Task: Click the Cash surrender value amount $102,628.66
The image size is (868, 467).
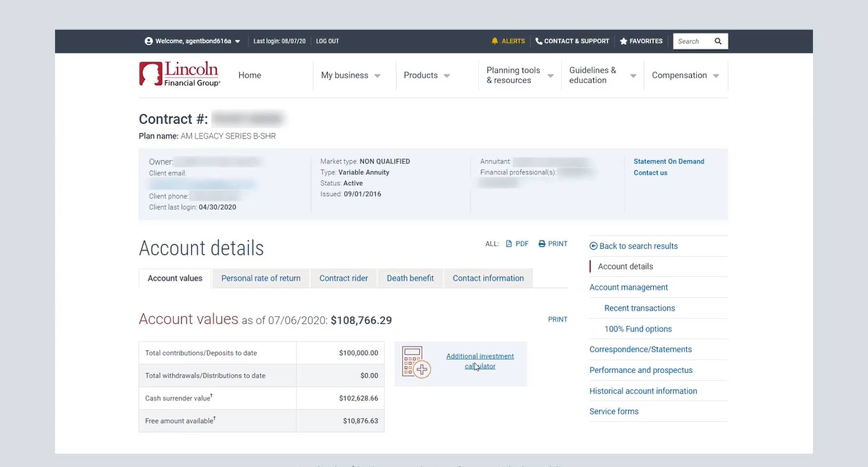Action: (358, 398)
